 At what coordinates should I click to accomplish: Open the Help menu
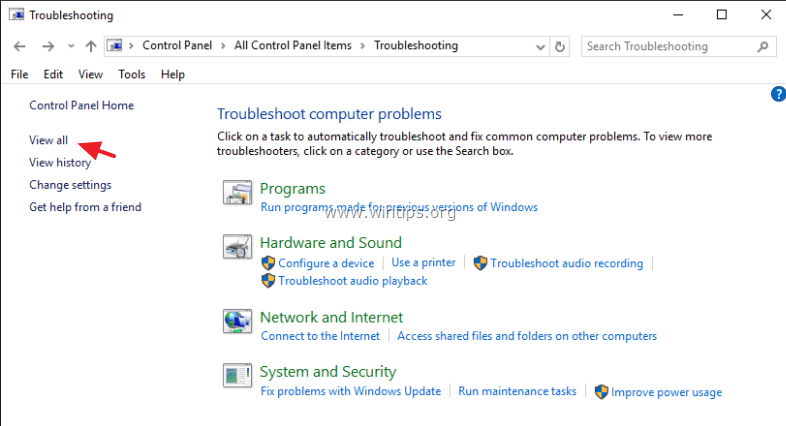[x=173, y=74]
